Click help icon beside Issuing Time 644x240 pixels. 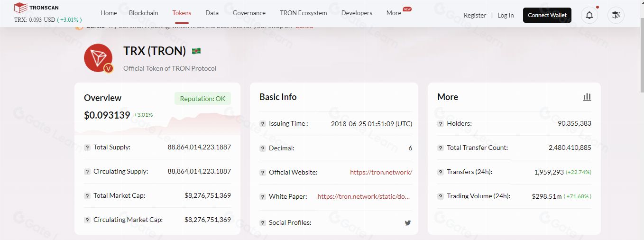(x=263, y=124)
